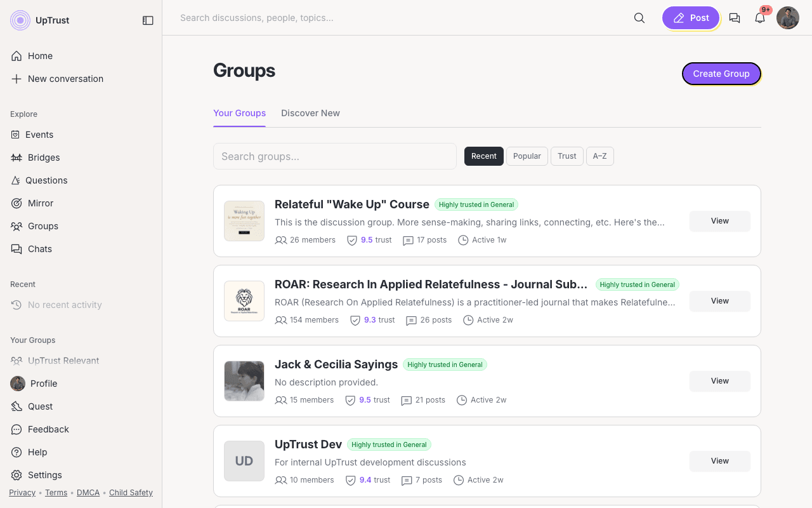The width and height of the screenshot is (812, 508).
Task: Click the Settings gear icon
Action: [x=16, y=475]
